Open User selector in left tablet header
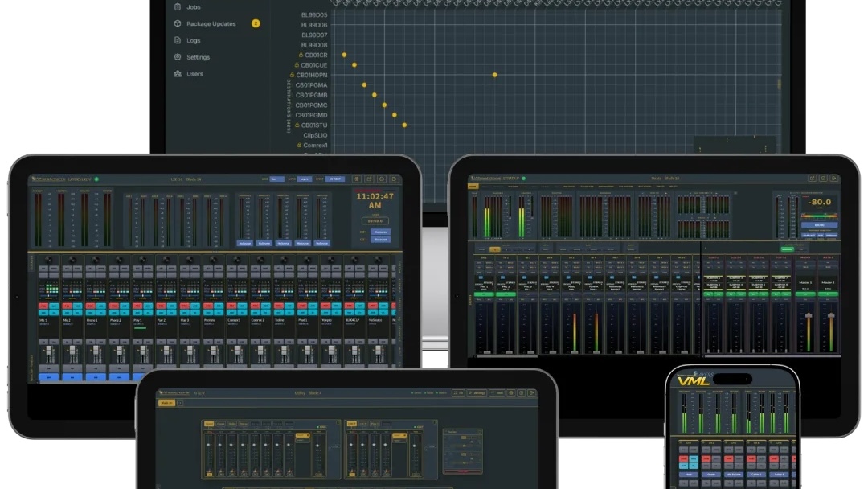868x489 pixels. pyautogui.click(x=276, y=179)
